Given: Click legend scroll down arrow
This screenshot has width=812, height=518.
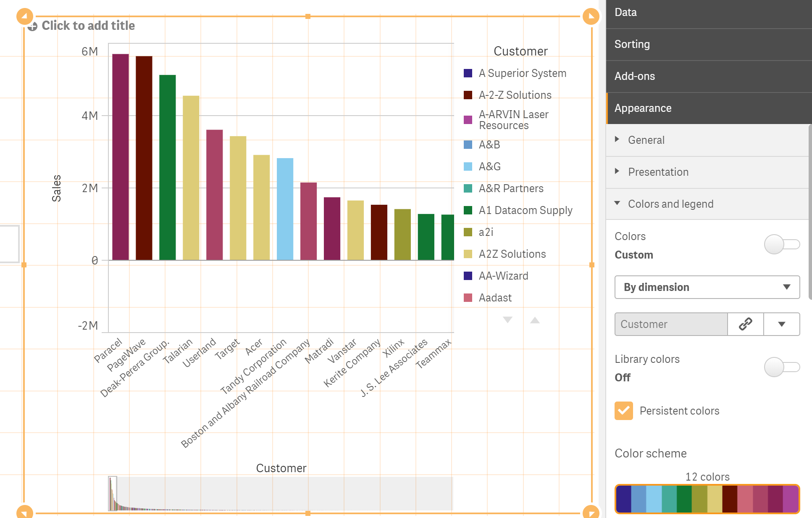Looking at the screenshot, I should coord(507,320).
